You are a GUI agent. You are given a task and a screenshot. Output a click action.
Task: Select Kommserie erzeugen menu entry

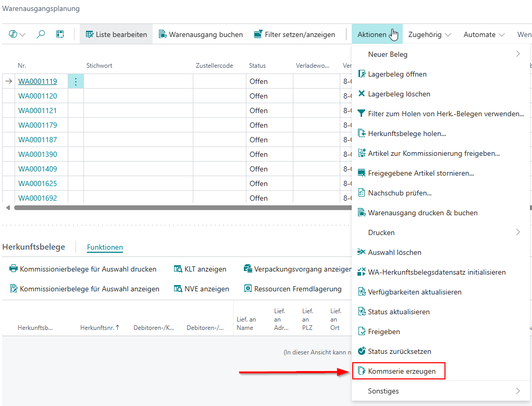[x=401, y=371]
